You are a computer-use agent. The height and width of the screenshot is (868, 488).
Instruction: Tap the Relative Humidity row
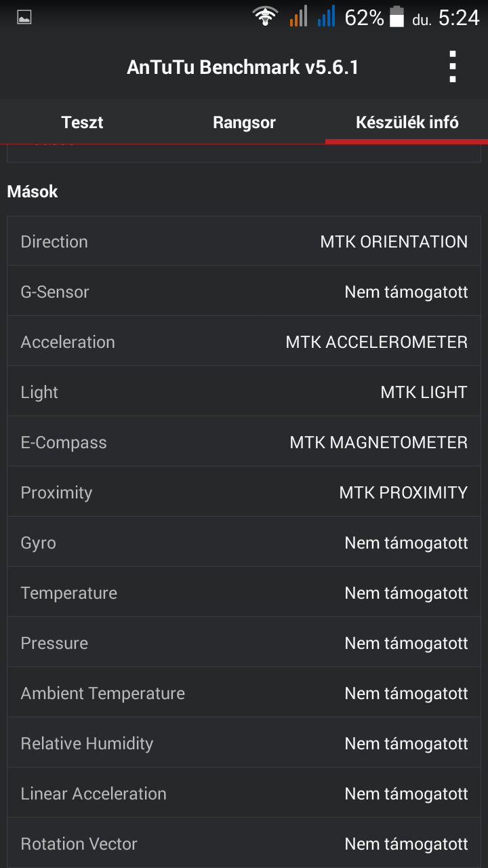(x=244, y=744)
